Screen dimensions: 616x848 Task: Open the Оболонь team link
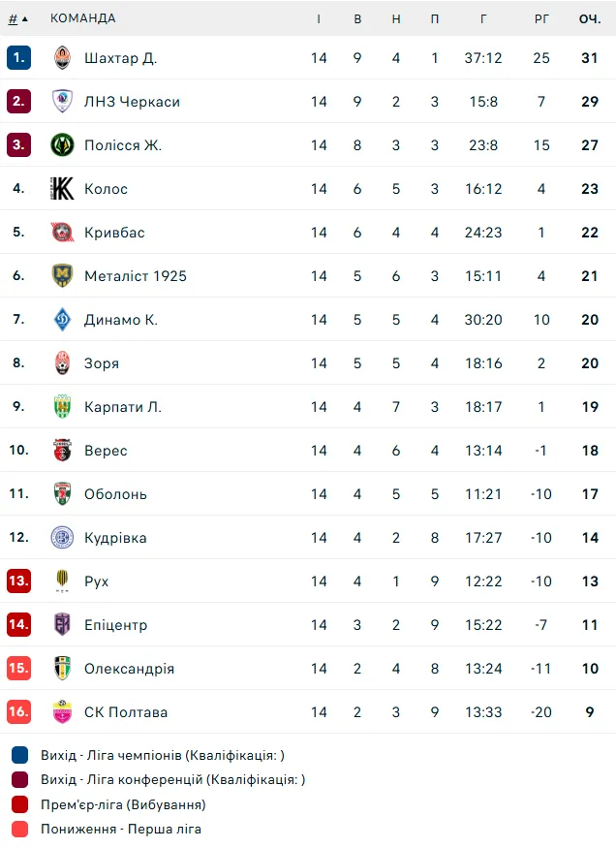[x=115, y=494]
